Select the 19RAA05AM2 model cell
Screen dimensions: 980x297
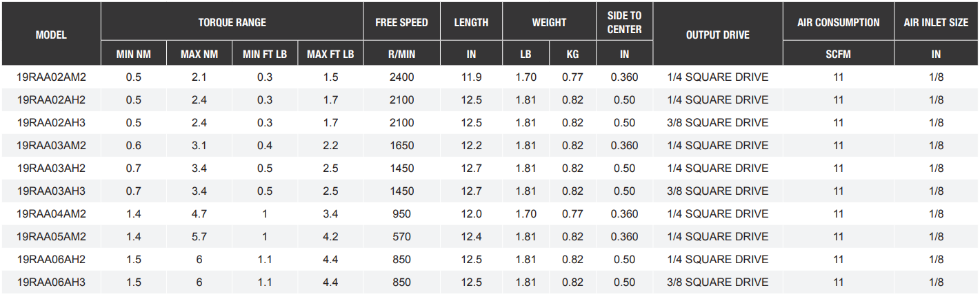click(51, 237)
